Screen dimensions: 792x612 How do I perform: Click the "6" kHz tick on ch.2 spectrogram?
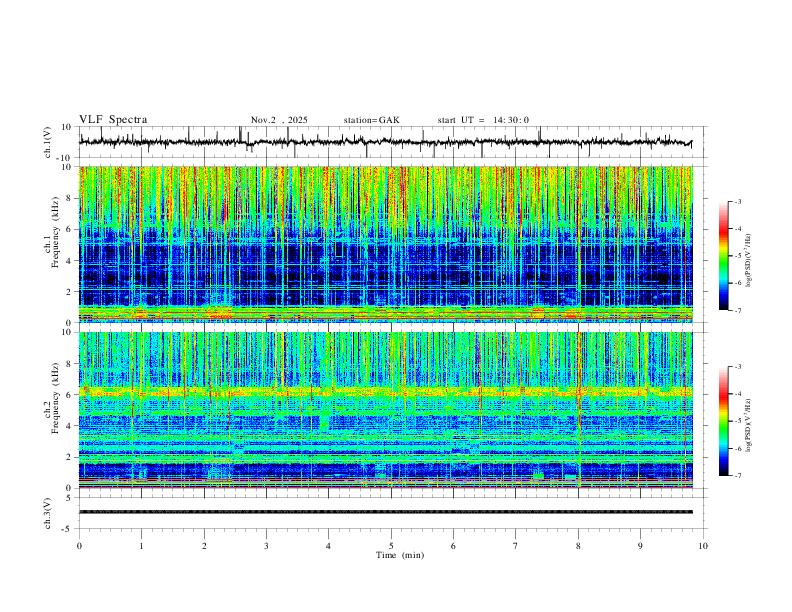tap(69, 394)
